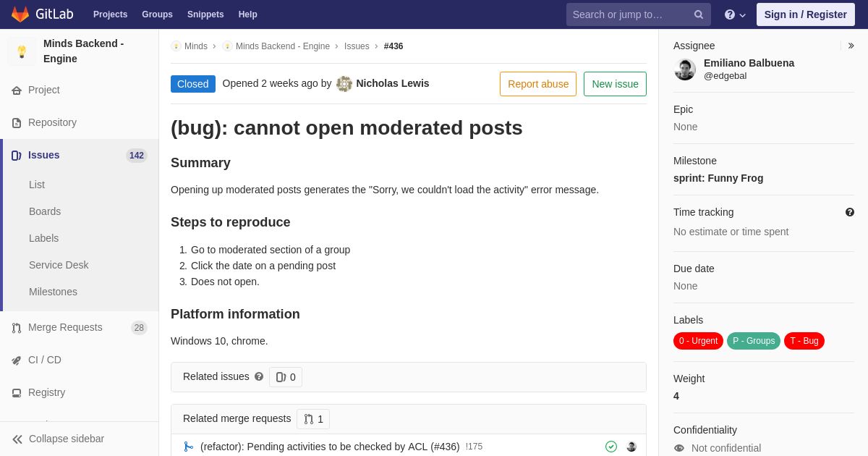
Task: Click the Report abuse button
Action: pyautogui.click(x=538, y=84)
